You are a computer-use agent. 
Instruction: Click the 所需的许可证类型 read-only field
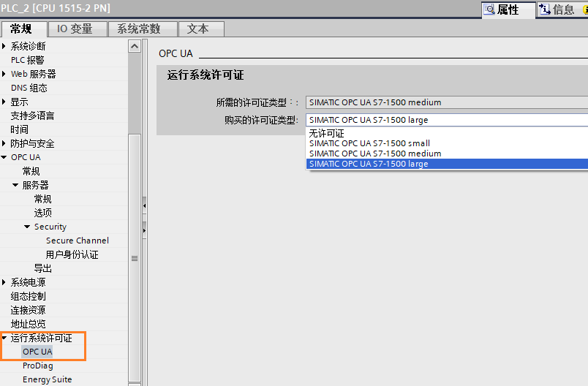[447, 102]
